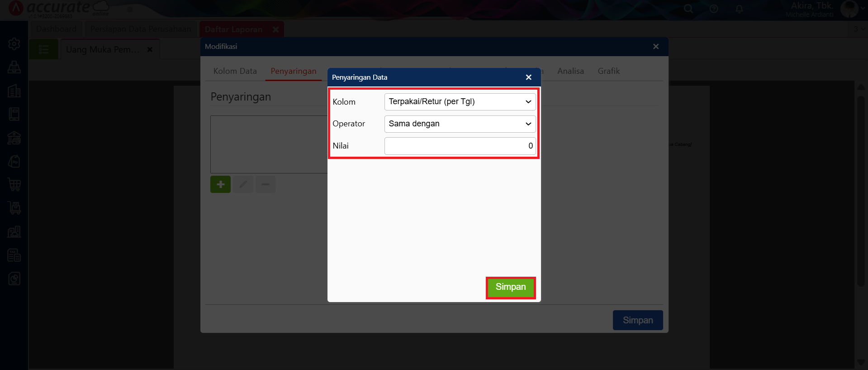The width and height of the screenshot is (868, 370).
Task: Click the Rp price tag sidebar icon
Action: pos(14,162)
